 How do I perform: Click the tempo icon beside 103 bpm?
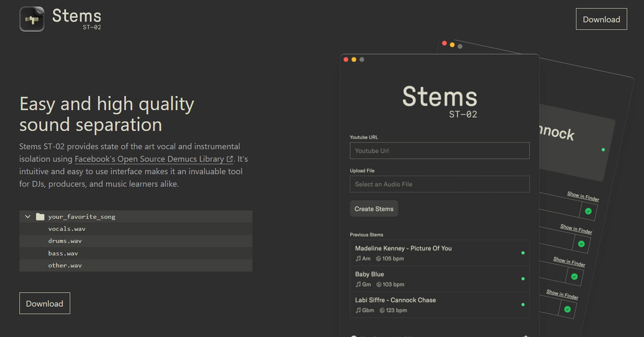click(x=379, y=284)
